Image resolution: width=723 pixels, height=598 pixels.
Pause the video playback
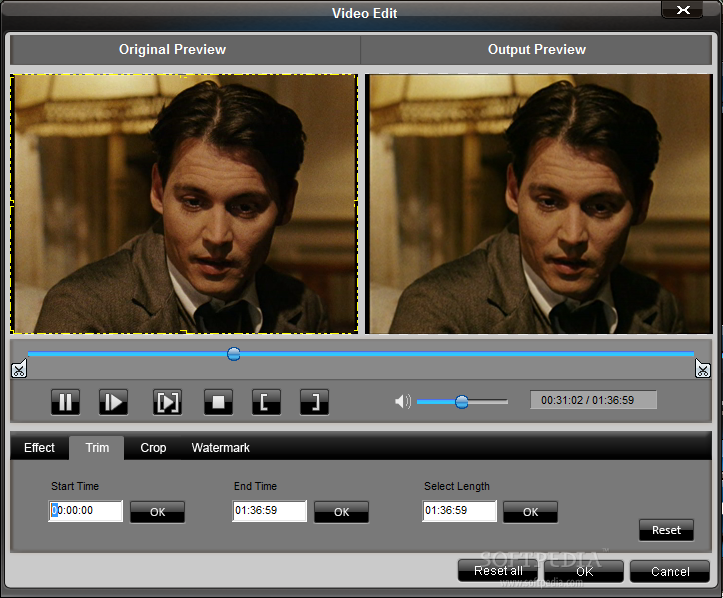(65, 402)
